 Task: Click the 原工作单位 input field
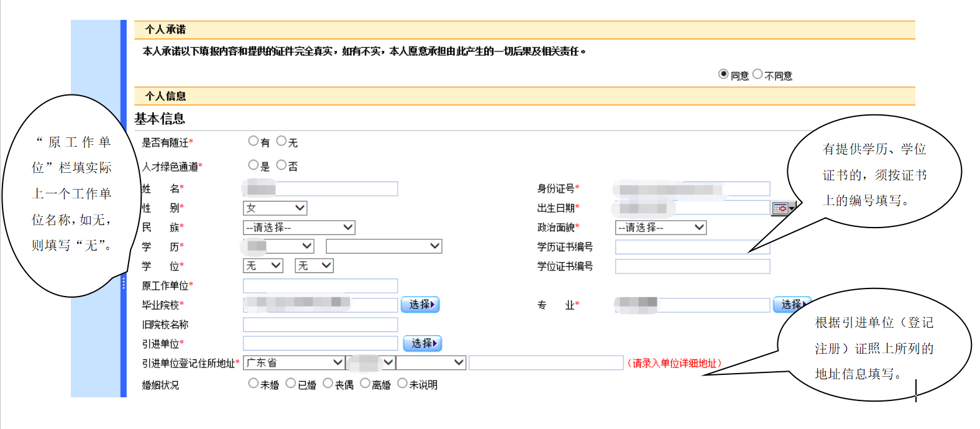320,286
